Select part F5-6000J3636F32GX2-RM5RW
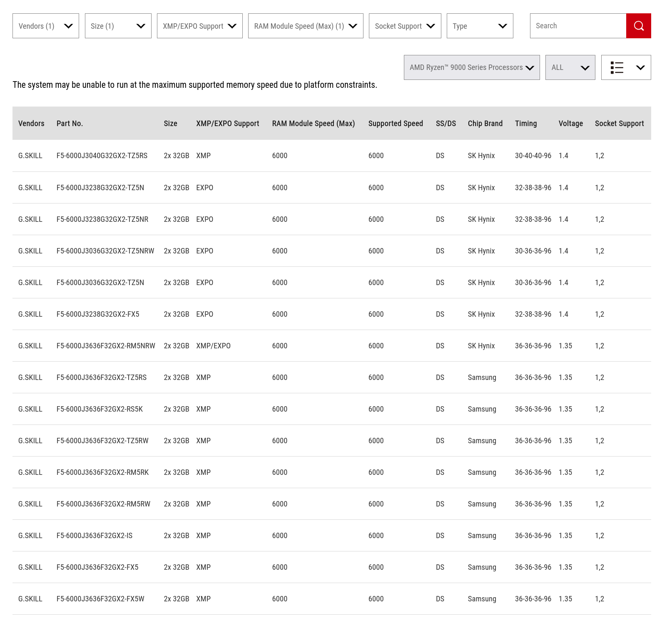Screen dimensions: 672x633 [103, 504]
